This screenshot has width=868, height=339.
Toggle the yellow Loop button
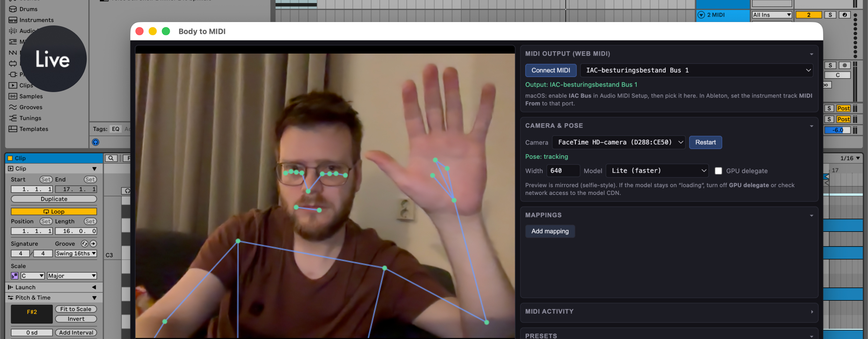tap(54, 211)
